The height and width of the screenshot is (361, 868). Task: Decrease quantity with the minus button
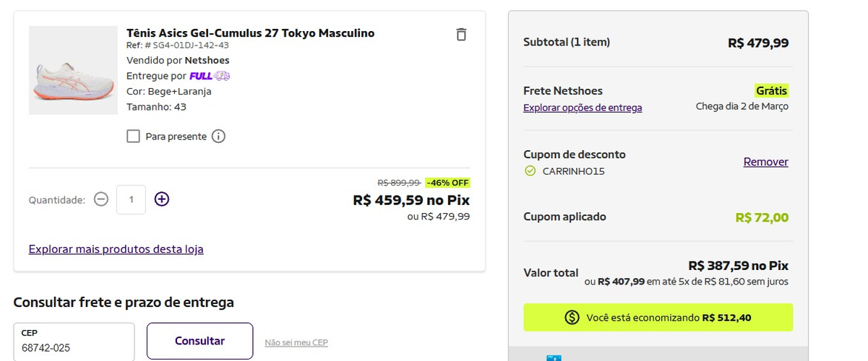point(101,199)
